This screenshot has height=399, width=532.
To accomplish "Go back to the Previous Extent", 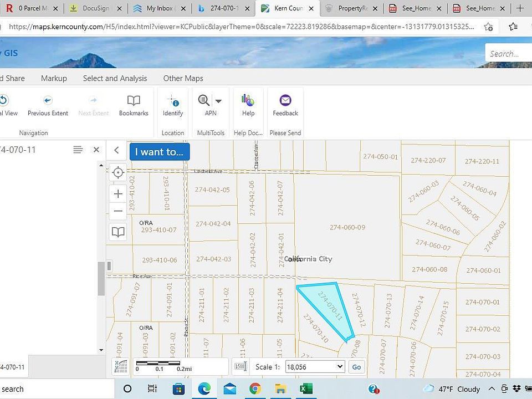I will click(x=48, y=105).
